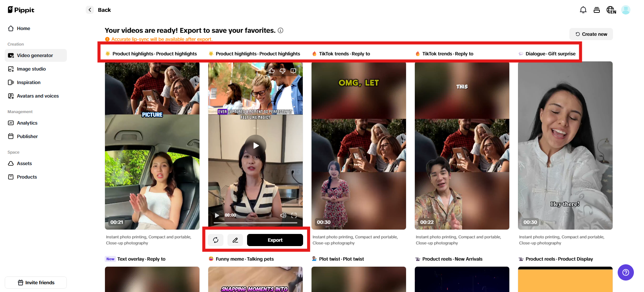Click the Product reels · Product Display label
The height and width of the screenshot is (292, 644).
click(559, 259)
